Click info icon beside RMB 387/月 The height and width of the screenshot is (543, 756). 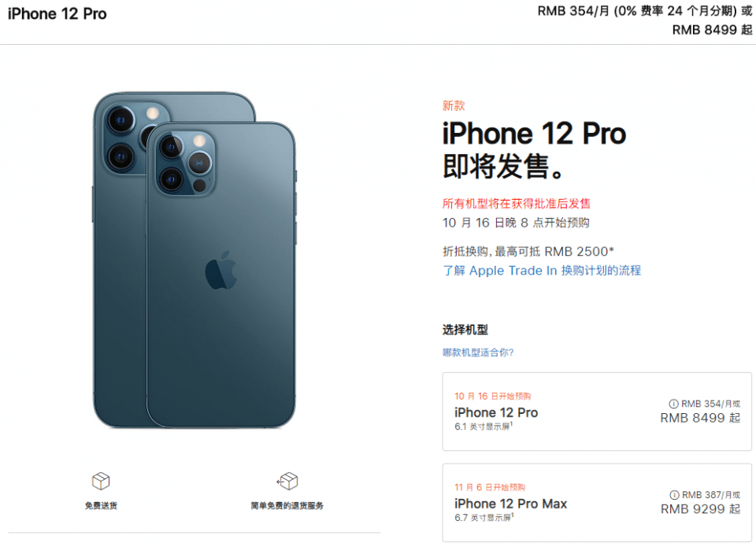[x=675, y=495]
